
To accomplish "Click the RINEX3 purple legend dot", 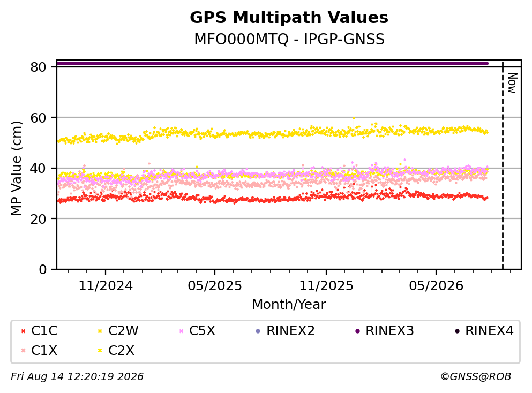I will [357, 331].
